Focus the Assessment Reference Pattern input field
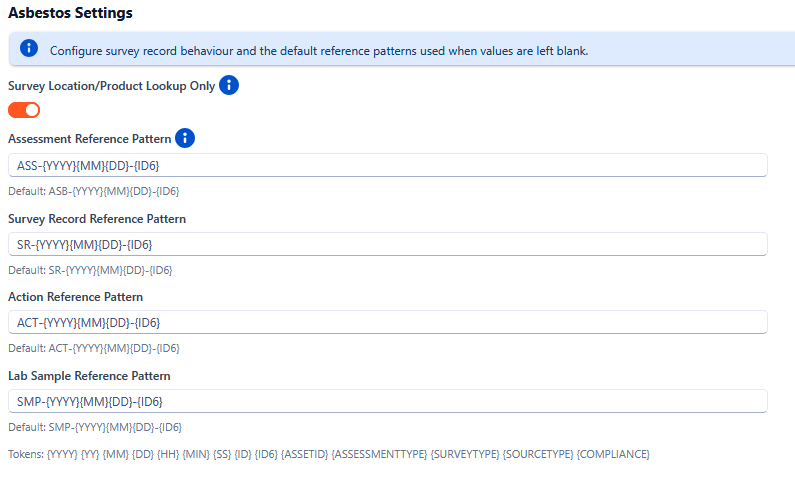795x478 pixels. coord(387,166)
